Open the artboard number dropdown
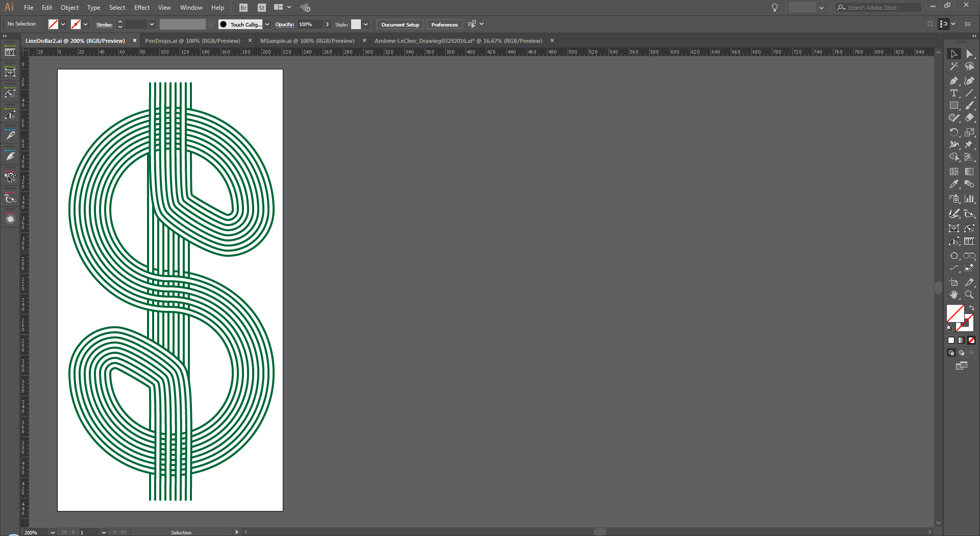 [x=104, y=532]
